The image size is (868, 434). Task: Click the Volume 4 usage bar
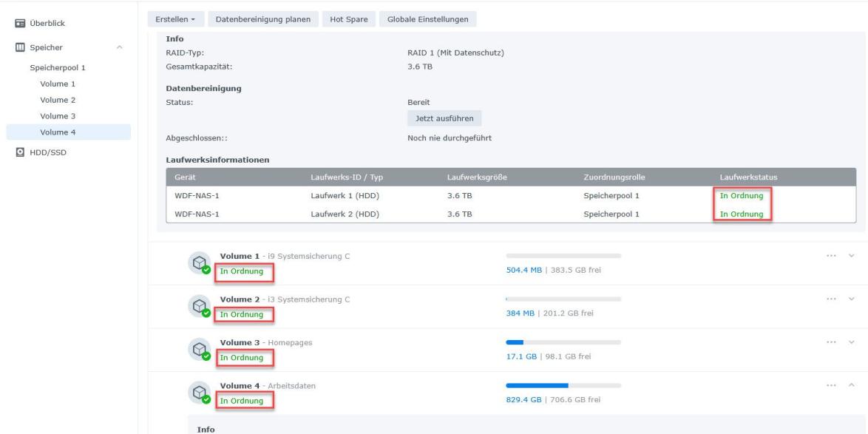563,385
